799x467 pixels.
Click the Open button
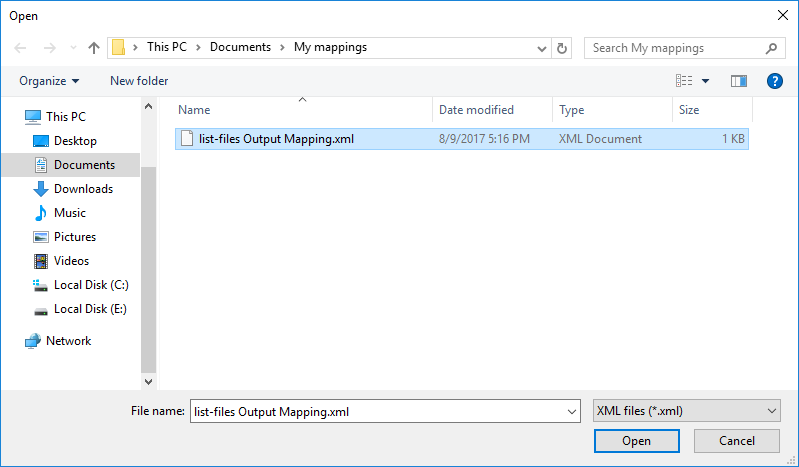pyautogui.click(x=636, y=441)
